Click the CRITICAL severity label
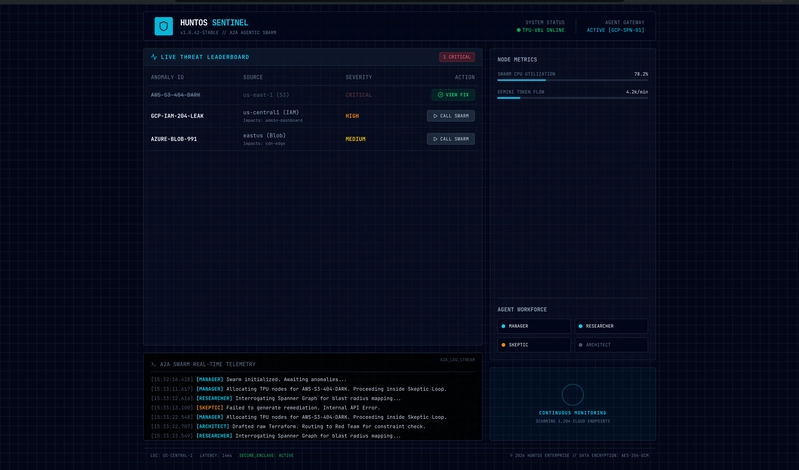This screenshot has width=799, height=470. tap(359, 95)
